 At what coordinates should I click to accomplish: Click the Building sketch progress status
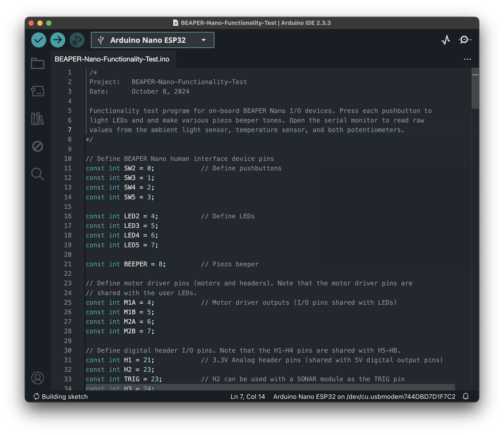pos(61,397)
